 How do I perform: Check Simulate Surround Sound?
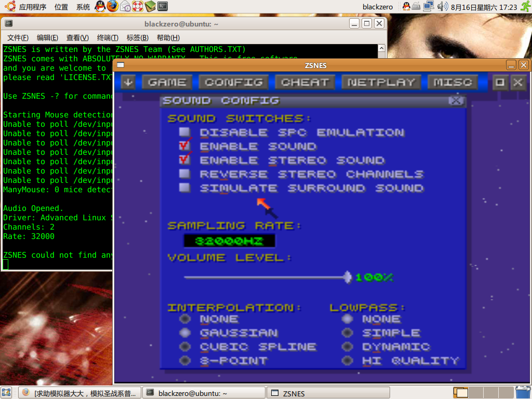184,188
